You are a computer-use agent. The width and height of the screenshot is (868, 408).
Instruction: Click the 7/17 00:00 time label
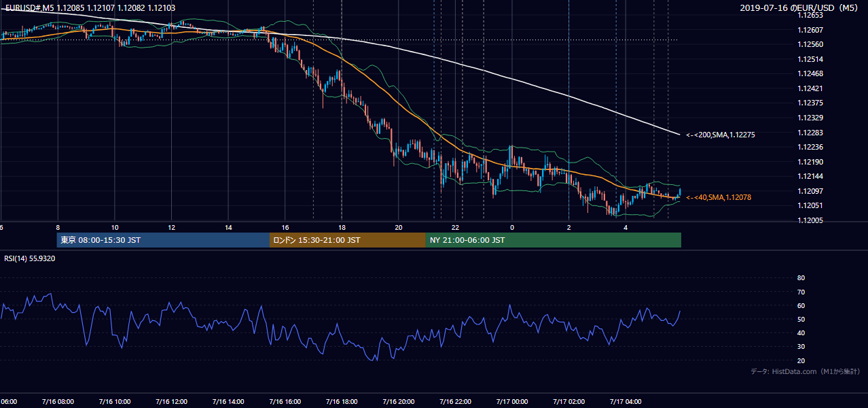click(x=512, y=401)
